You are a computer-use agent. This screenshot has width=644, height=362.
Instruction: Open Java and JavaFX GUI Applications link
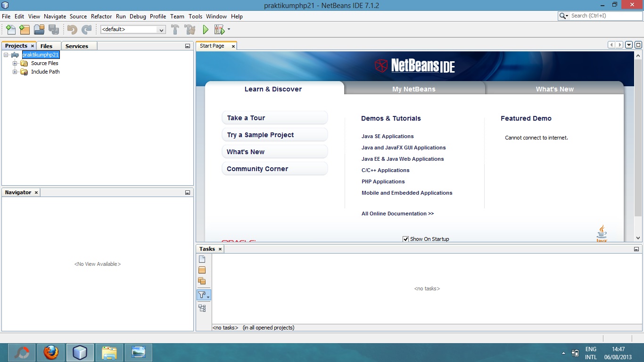click(x=404, y=148)
